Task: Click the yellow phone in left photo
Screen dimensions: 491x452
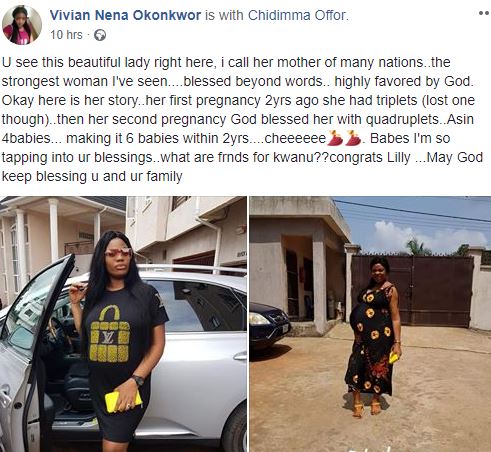Action: click(123, 401)
